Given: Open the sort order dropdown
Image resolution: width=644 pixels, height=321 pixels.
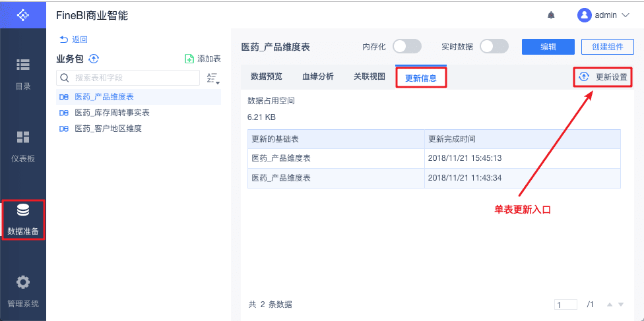Looking at the screenshot, I should tap(212, 78).
